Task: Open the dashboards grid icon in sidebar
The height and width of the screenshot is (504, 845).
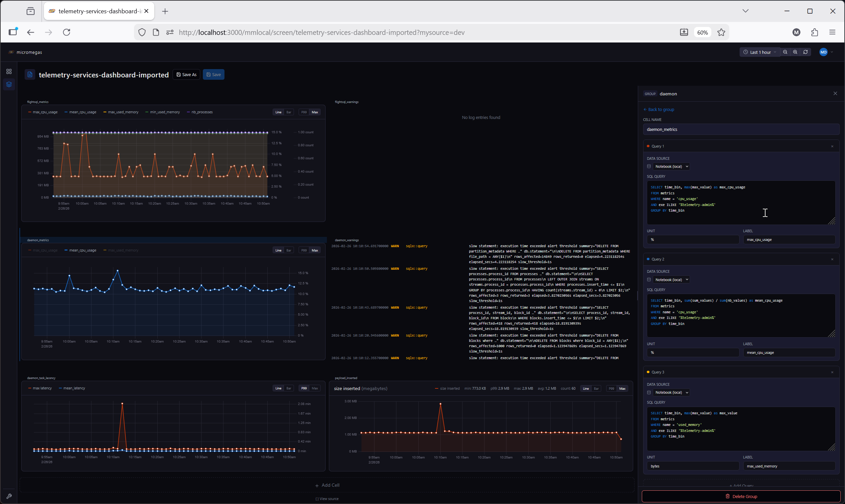Action: tap(9, 71)
